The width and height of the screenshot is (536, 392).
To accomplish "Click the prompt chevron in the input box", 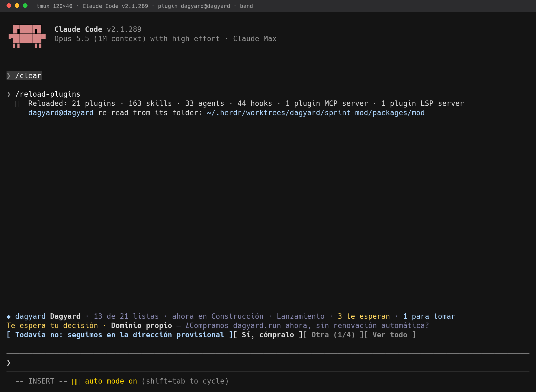I will tap(9, 363).
